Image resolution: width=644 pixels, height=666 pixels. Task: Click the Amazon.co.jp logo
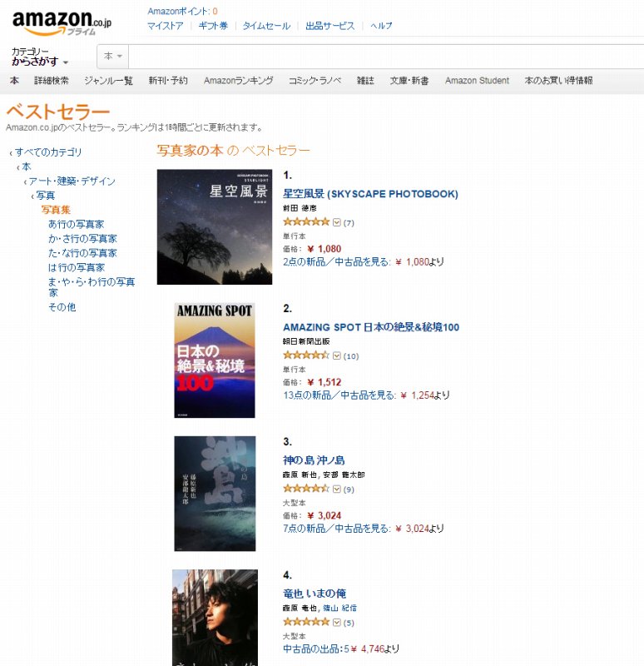click(62, 22)
